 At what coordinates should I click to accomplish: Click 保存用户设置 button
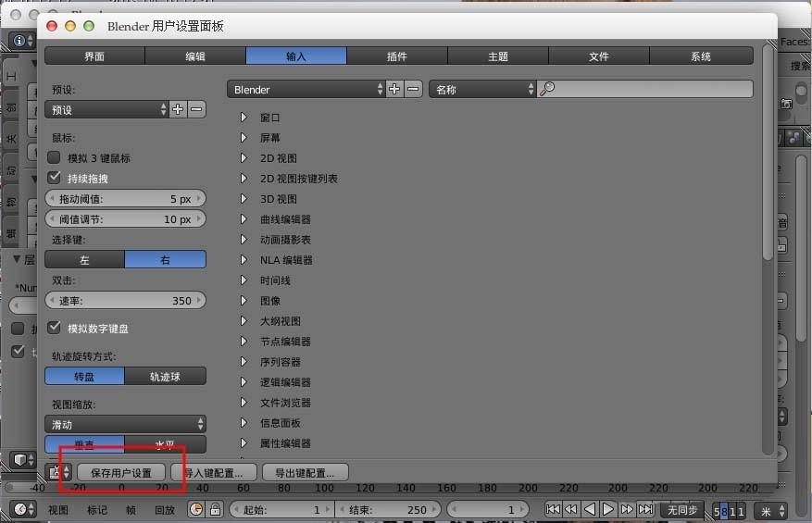[x=121, y=472]
